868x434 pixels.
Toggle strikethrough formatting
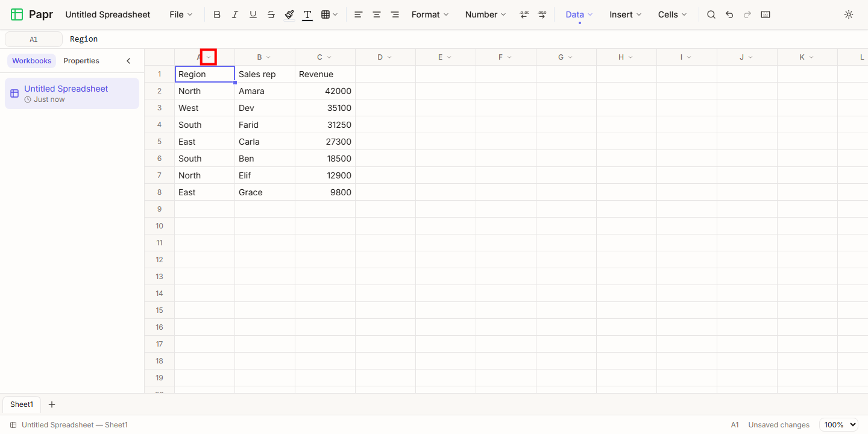point(271,14)
